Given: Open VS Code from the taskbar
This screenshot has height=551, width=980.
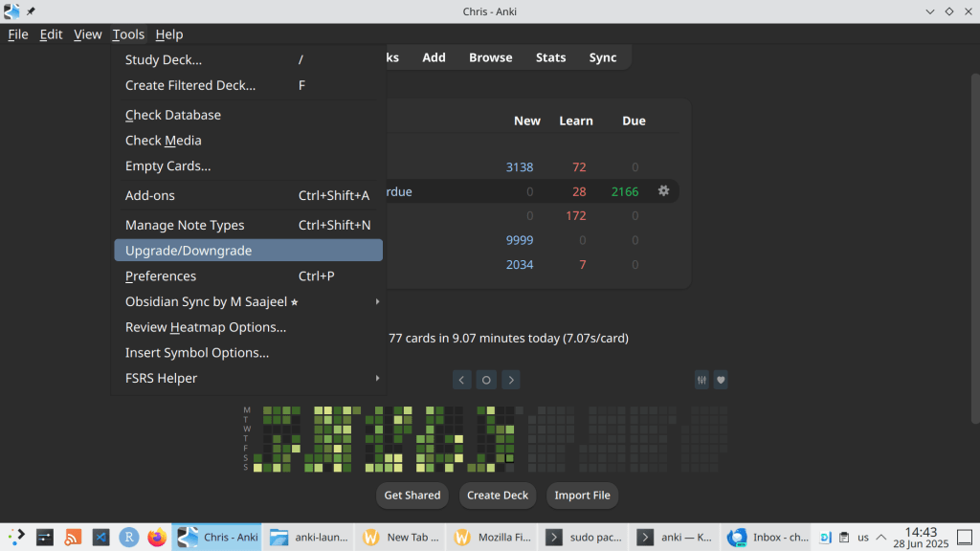Looking at the screenshot, I should point(100,538).
